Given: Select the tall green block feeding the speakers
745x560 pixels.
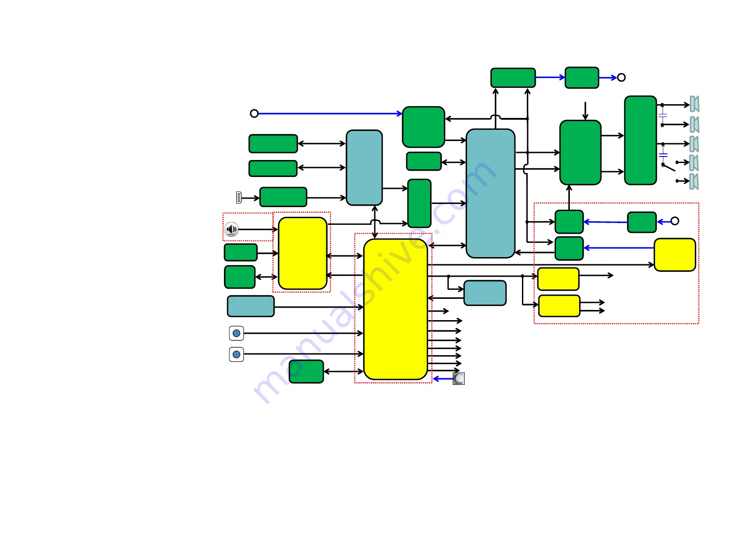Looking at the screenshot, I should click(640, 140).
